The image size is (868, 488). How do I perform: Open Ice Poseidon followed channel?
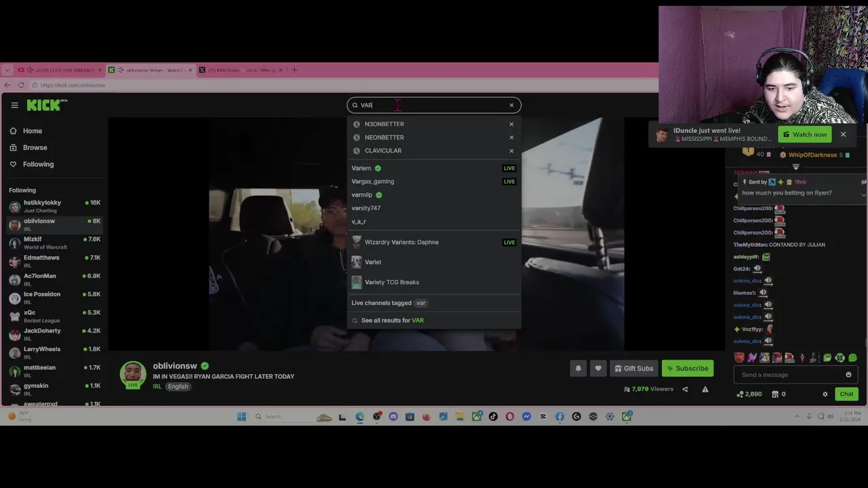[x=54, y=298]
